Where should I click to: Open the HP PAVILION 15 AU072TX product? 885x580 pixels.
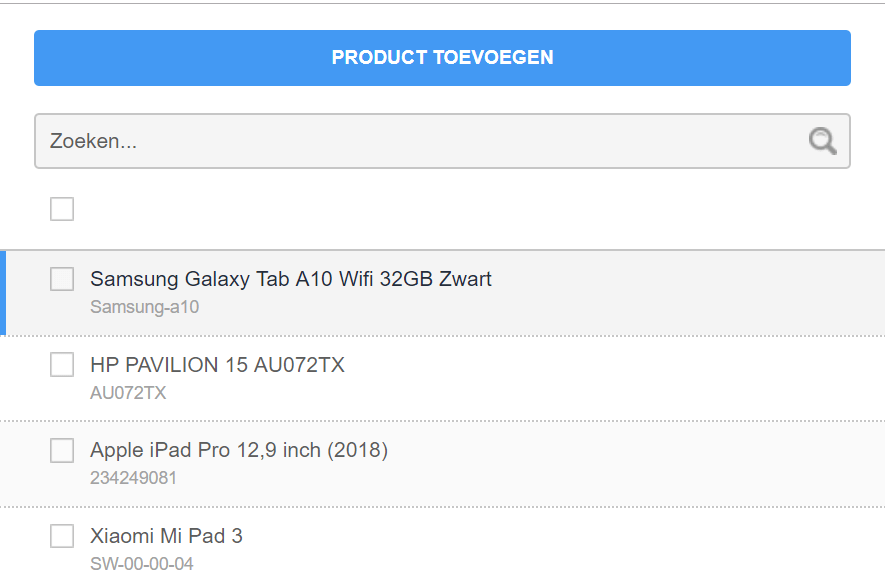coord(217,365)
